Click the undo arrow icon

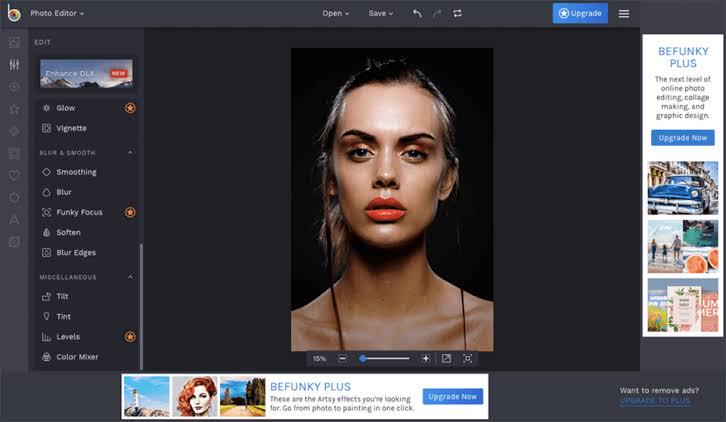pos(417,13)
